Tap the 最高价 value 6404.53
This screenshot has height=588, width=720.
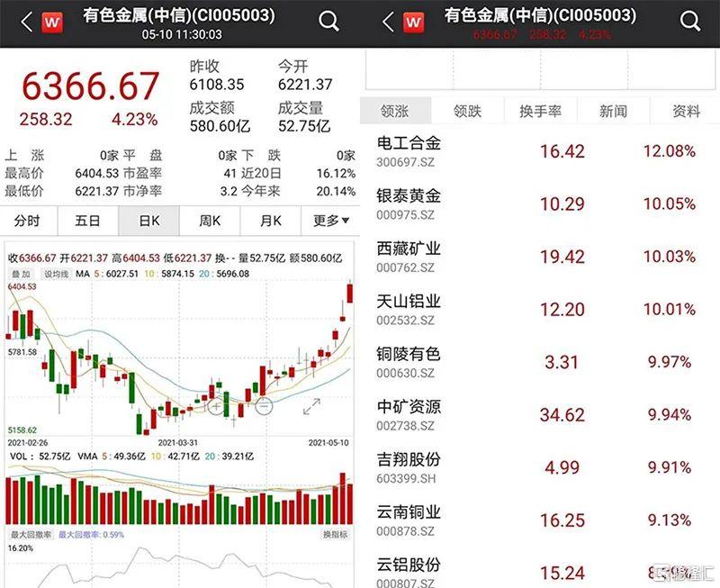[x=97, y=173]
